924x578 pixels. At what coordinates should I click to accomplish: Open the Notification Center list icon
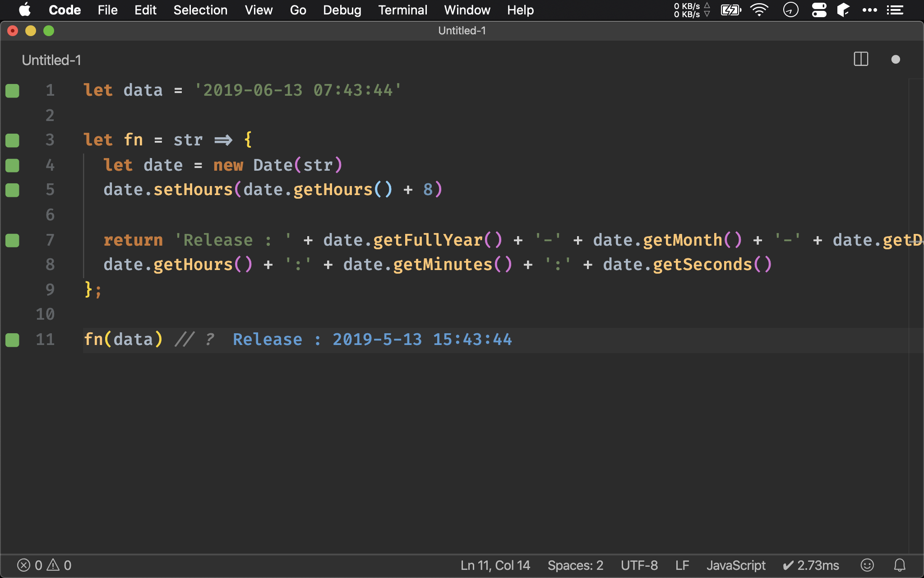895,10
